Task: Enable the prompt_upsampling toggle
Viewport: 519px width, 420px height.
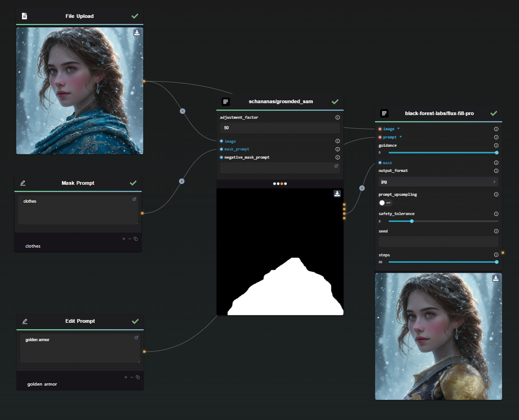Action: (385, 203)
